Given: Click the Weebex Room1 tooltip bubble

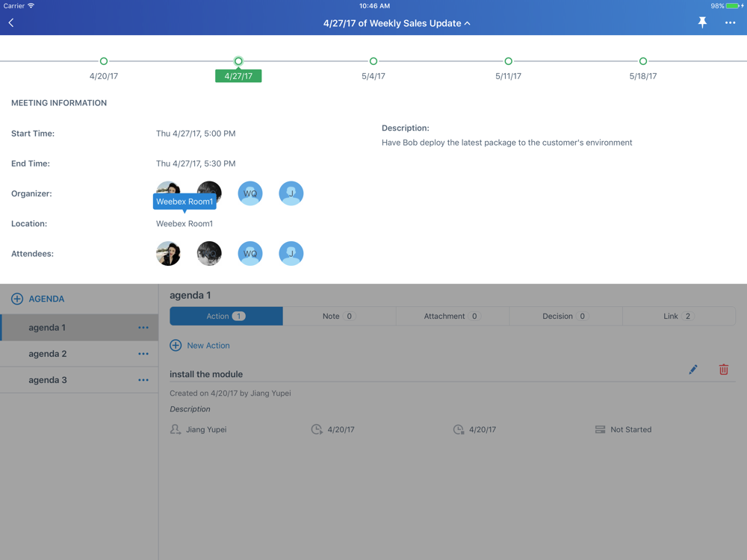Looking at the screenshot, I should coord(185,202).
